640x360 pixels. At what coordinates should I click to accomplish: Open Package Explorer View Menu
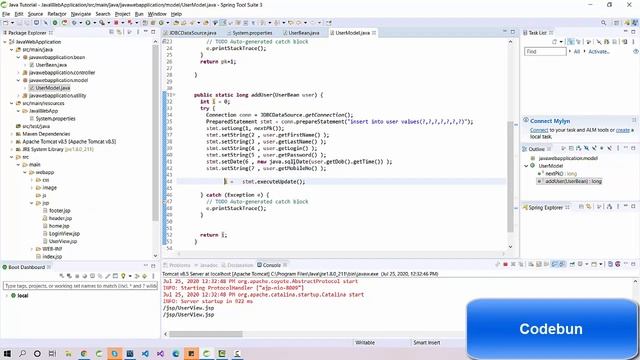click(138, 32)
